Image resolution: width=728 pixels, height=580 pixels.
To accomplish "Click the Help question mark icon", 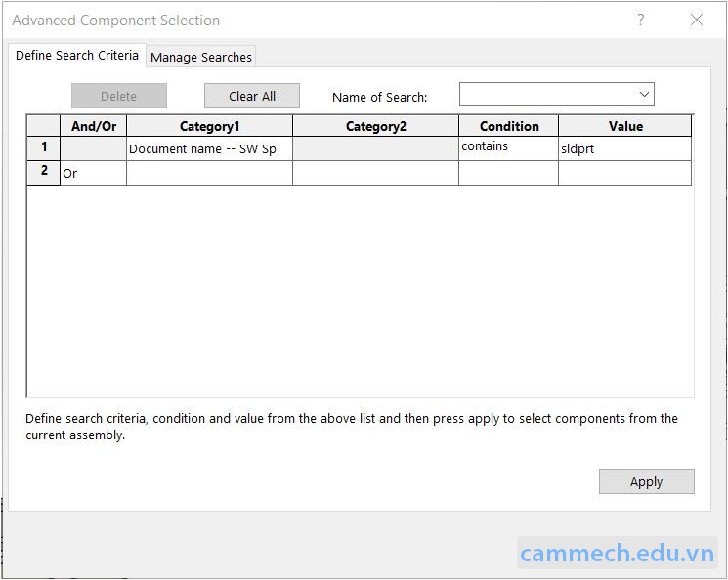I will click(641, 20).
